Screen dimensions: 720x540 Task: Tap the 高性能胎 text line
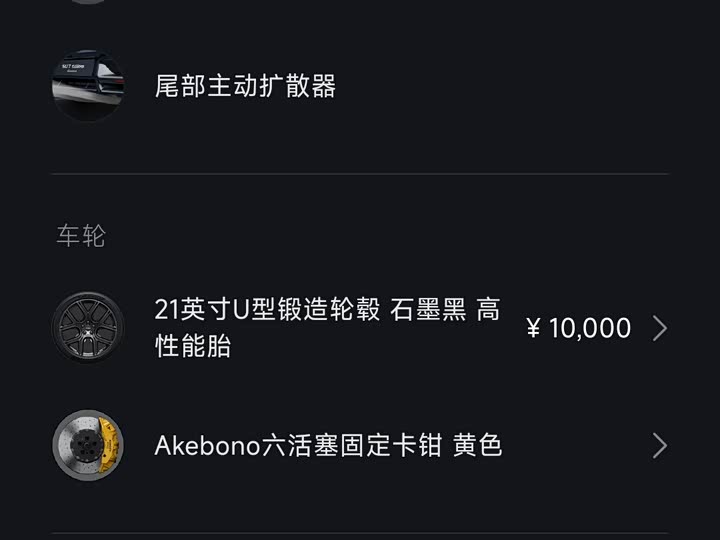point(193,347)
